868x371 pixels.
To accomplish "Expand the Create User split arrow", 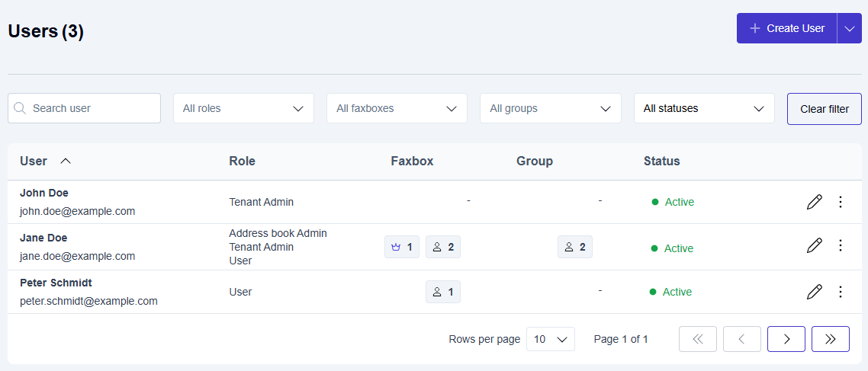I will tap(849, 28).
